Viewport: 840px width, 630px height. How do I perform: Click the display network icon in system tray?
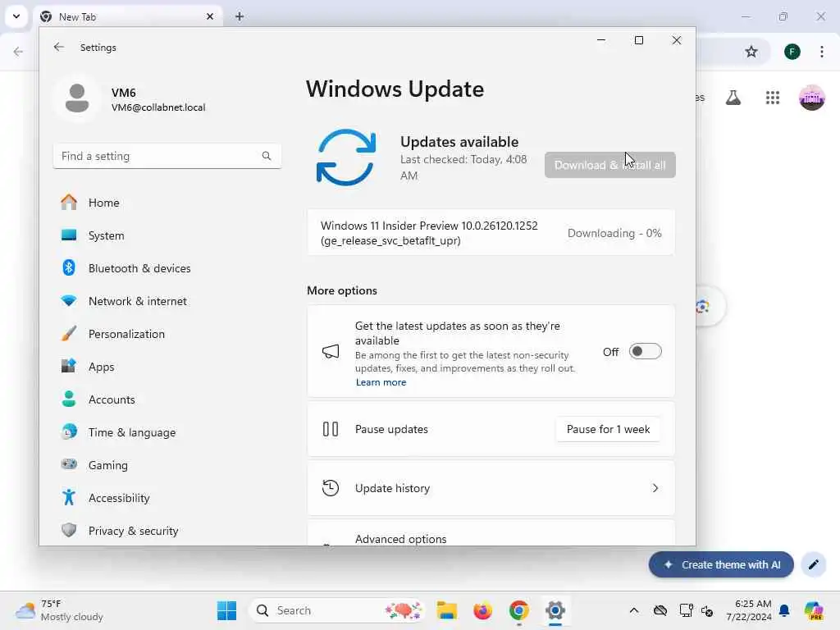pos(686,610)
